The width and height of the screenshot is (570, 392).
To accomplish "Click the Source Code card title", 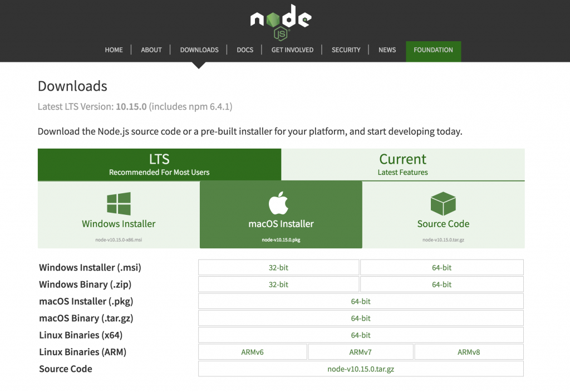I will (x=443, y=224).
